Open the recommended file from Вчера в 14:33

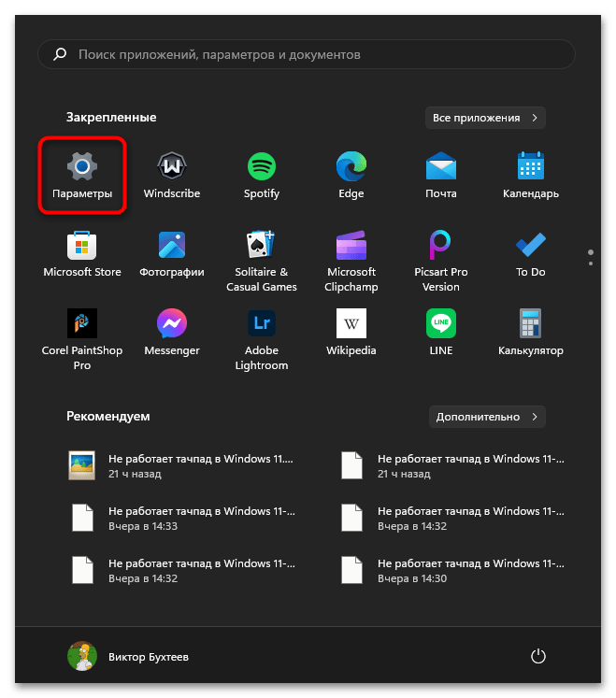click(182, 519)
